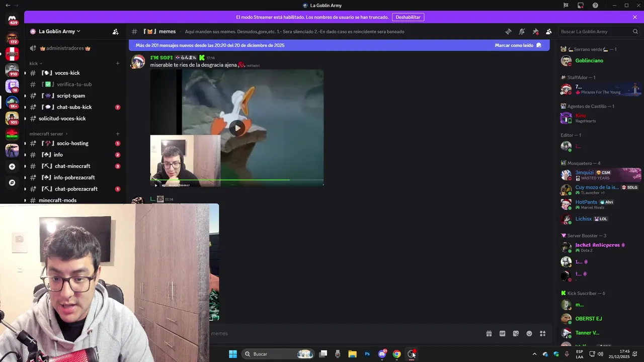Open the script-spam channel
644x362 pixels.
73,96
